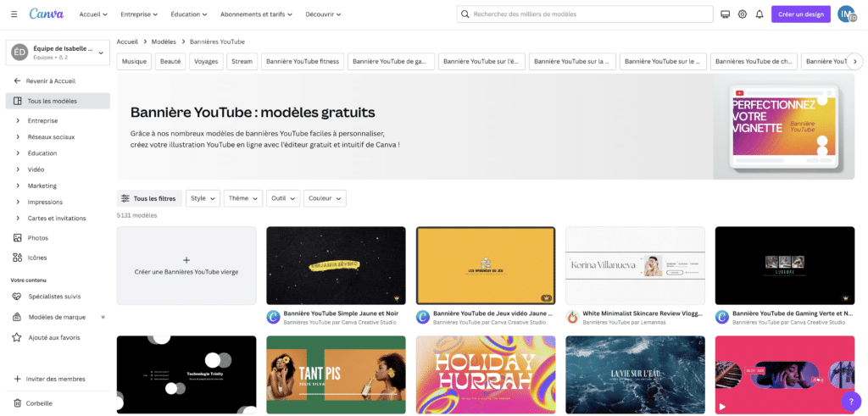Click the team avatar ÉD icon
This screenshot has width=868, height=416.
[x=19, y=53]
